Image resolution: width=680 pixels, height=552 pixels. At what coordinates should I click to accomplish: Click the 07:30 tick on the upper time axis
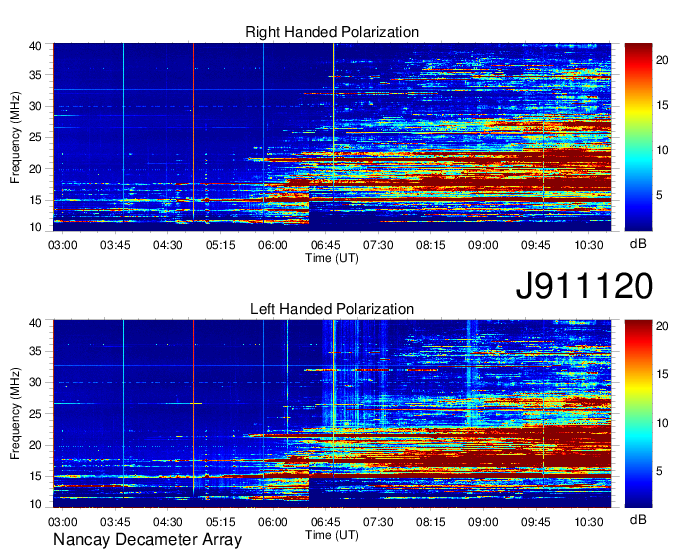[x=378, y=245]
